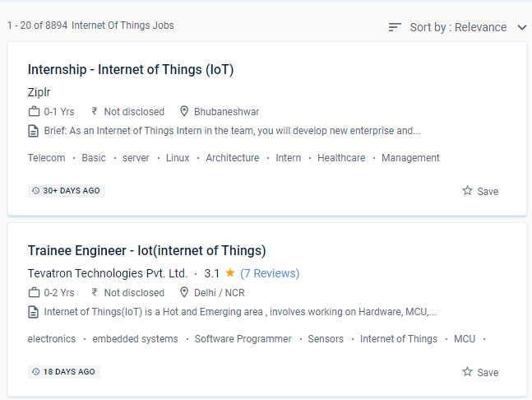532x400 pixels.
Task: Select the Healthcare skill tag
Action: click(341, 158)
